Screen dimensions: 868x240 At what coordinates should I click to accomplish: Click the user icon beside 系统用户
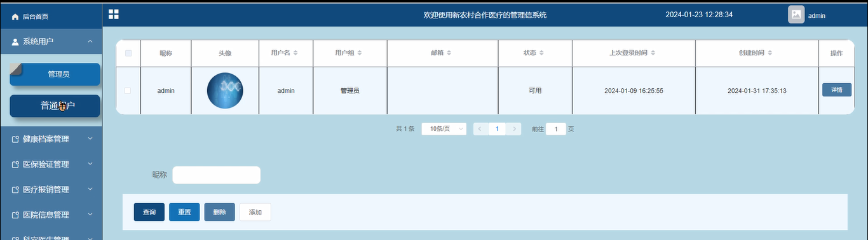(15, 41)
